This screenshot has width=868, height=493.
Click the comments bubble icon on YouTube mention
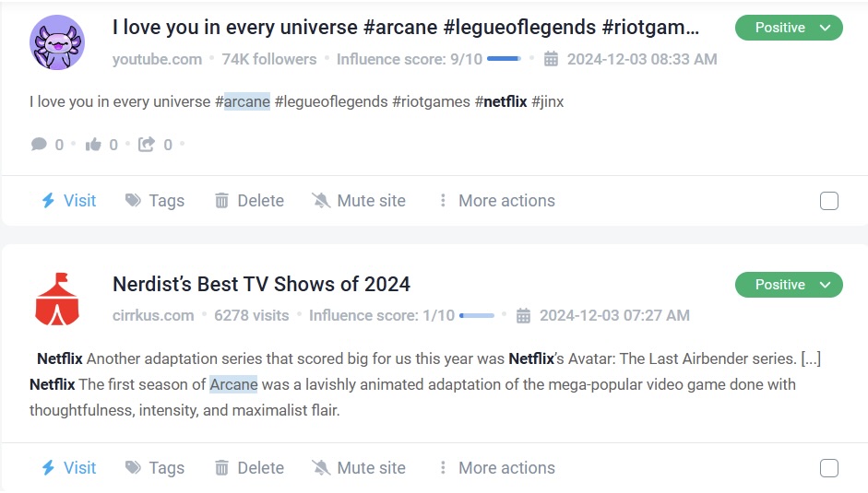pos(39,145)
